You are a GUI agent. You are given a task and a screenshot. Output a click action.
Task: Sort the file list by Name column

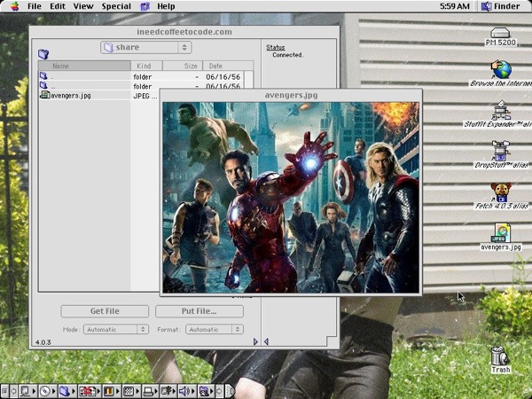tap(84, 66)
